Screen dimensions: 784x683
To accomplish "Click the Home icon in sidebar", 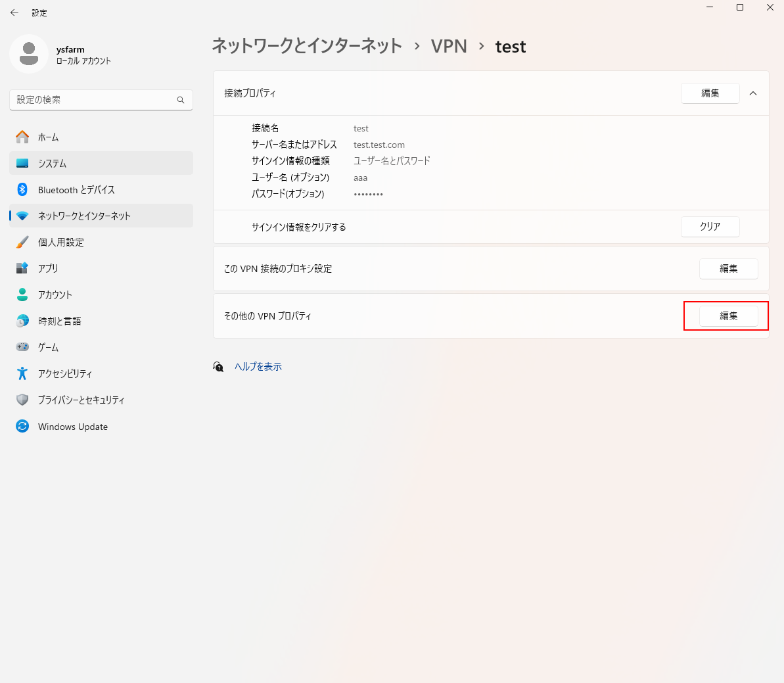I will click(22, 137).
